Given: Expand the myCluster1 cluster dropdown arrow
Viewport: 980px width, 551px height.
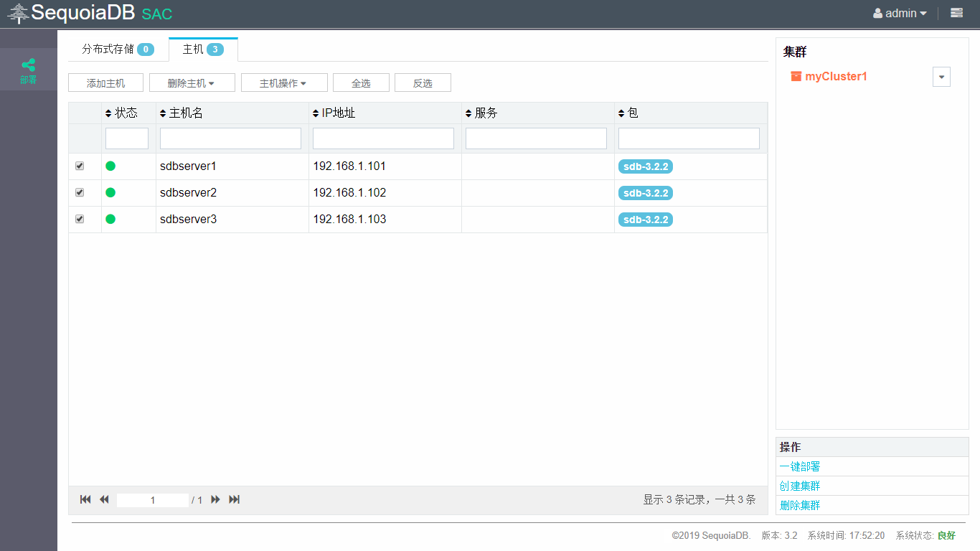Looking at the screenshot, I should [x=941, y=77].
